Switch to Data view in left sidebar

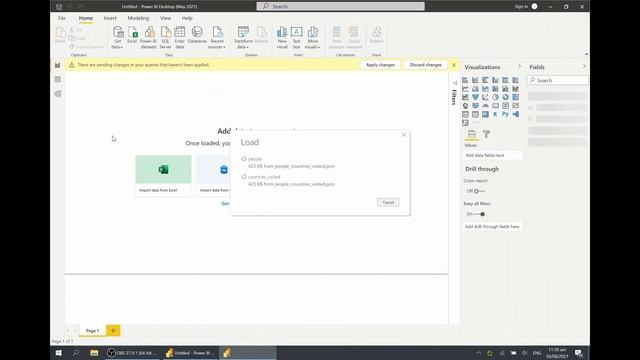(x=58, y=79)
